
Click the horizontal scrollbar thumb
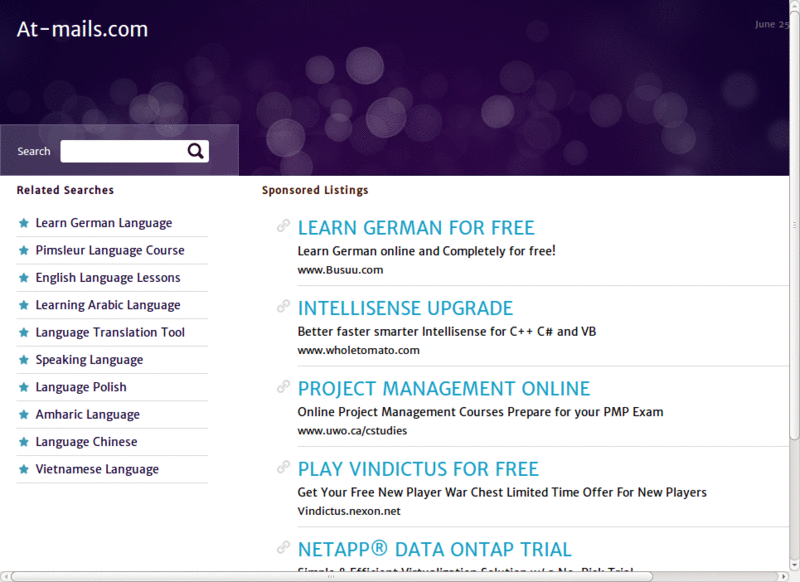coord(332,577)
